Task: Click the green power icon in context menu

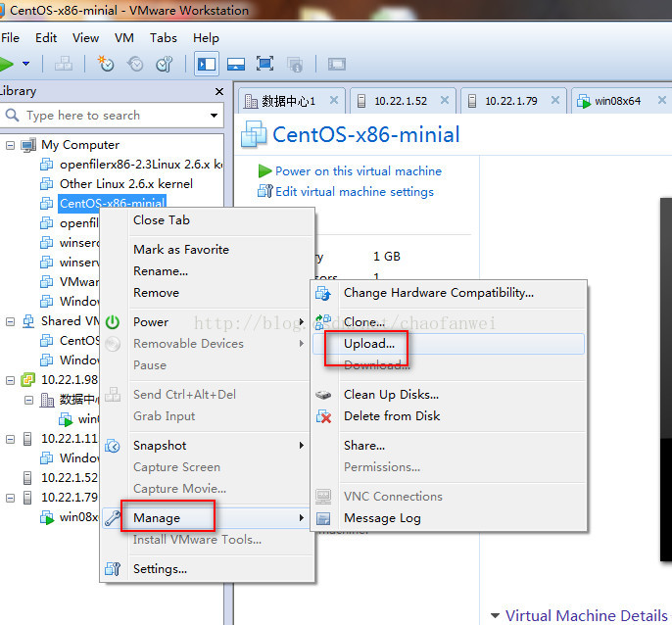Action: pyautogui.click(x=113, y=322)
